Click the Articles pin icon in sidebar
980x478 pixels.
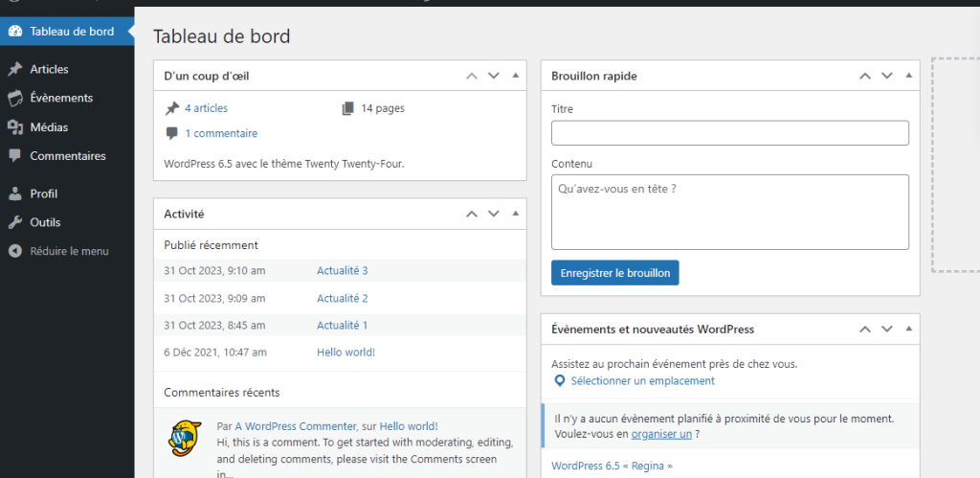[x=14, y=69]
